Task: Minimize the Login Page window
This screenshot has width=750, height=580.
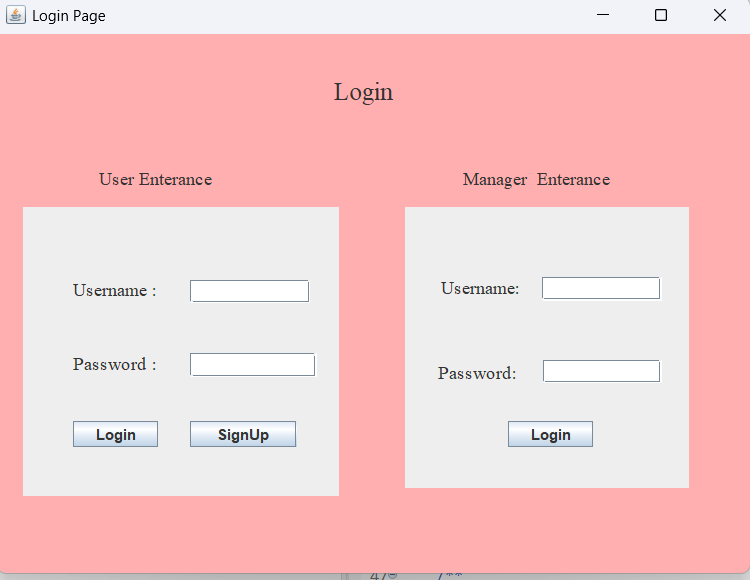Action: [x=602, y=15]
